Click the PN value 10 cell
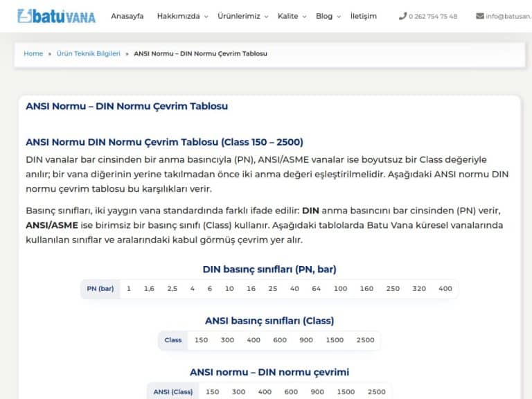Image resolution: width=532 pixels, height=399 pixels. pyautogui.click(x=229, y=289)
